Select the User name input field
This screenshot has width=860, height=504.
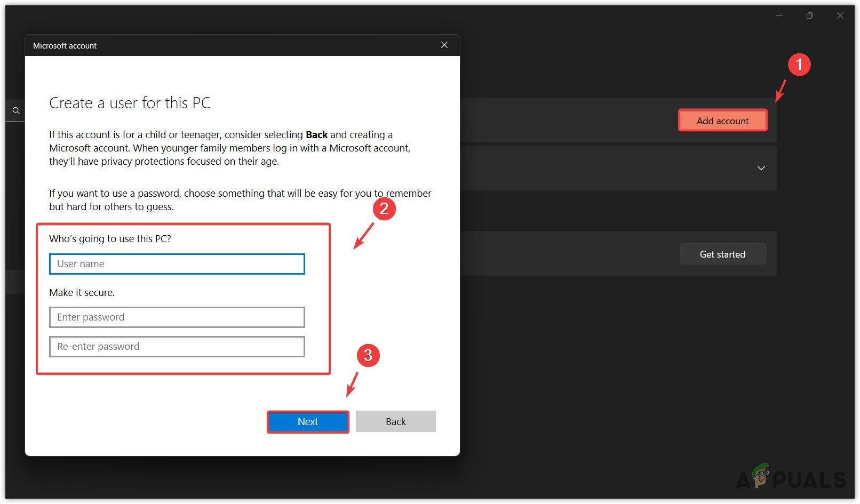[177, 263]
